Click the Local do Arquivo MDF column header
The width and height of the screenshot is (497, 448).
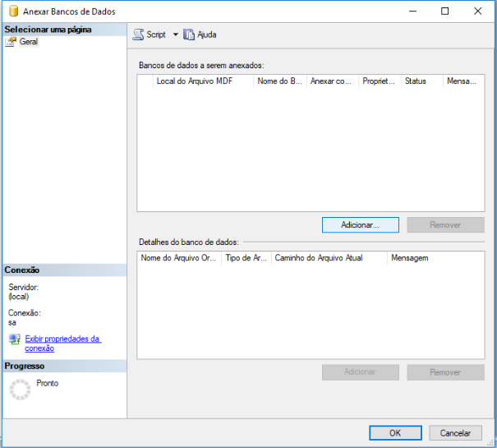click(203, 81)
